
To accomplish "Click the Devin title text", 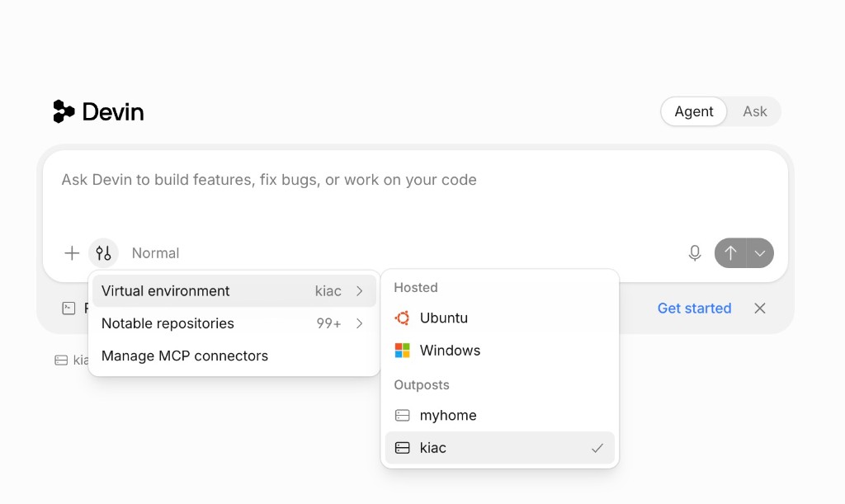I will coord(112,112).
